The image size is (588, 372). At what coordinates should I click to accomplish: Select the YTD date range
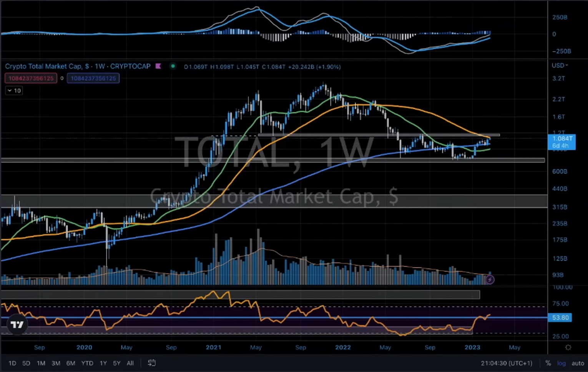point(87,363)
